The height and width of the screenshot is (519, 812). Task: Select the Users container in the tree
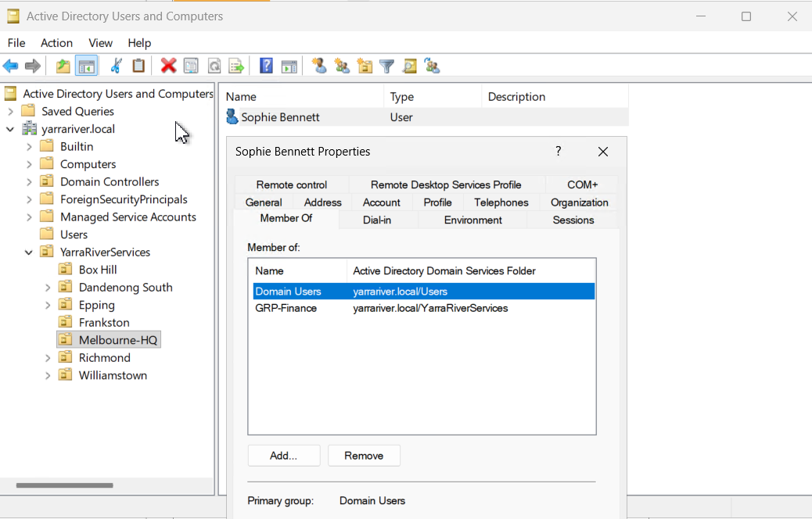[x=74, y=234]
